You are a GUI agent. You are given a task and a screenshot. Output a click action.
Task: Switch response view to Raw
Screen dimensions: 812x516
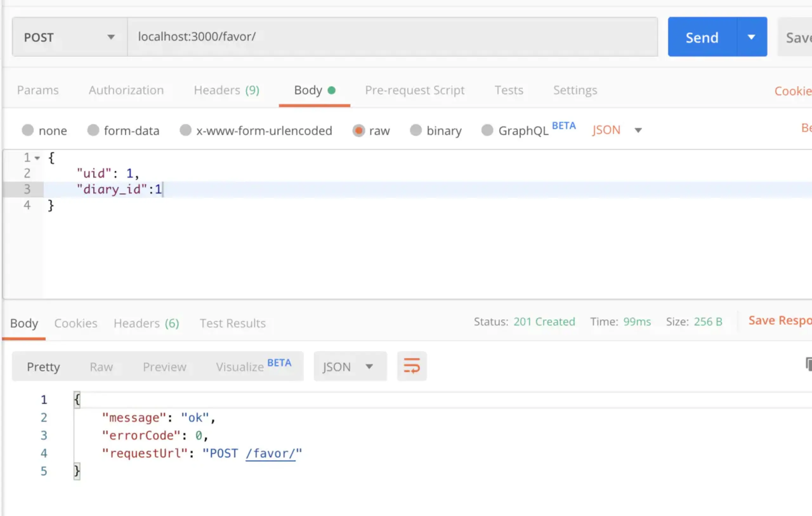(101, 367)
